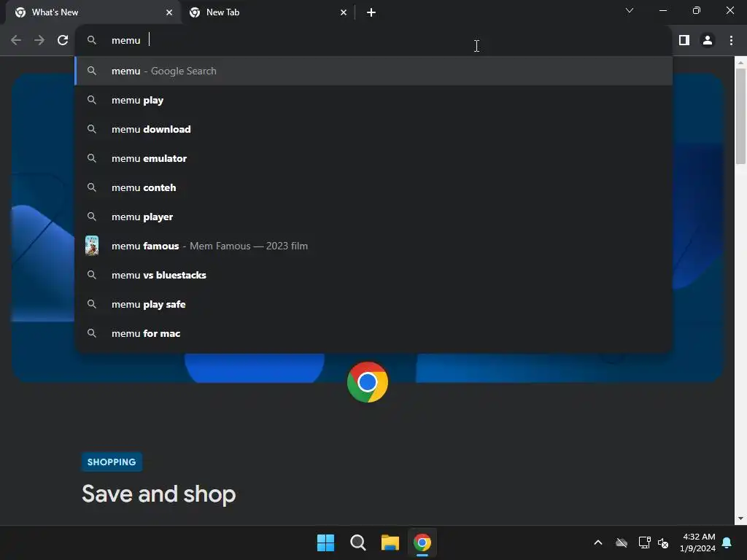Show hidden system tray icons
This screenshot has width=747, height=560.
tap(598, 542)
